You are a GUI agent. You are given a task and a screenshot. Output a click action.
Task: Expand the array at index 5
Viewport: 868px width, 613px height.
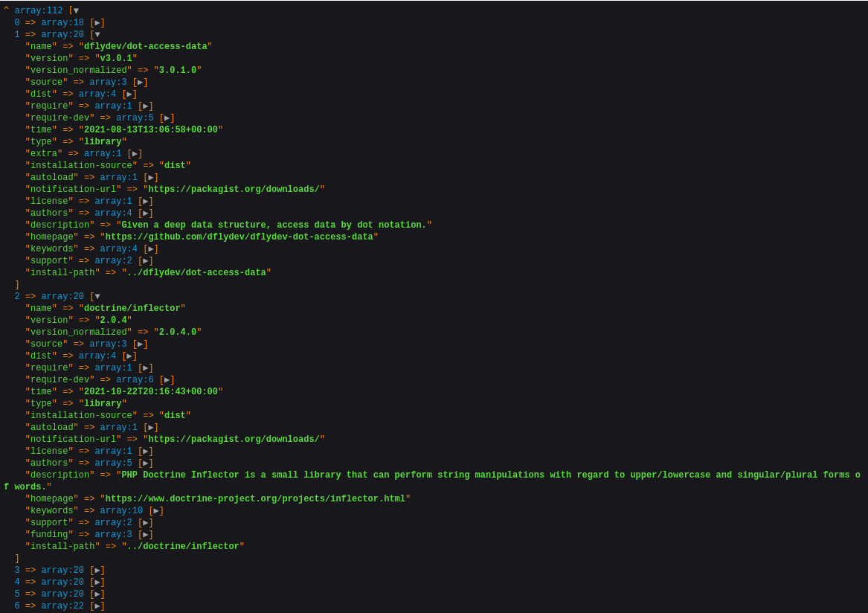click(97, 594)
